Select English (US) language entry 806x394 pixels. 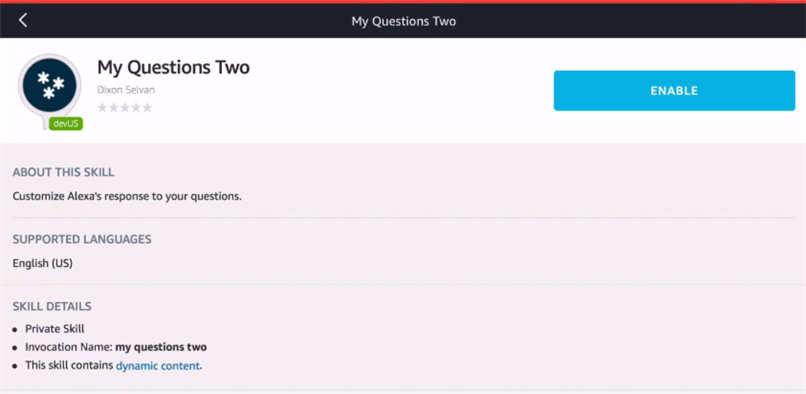pos(43,263)
